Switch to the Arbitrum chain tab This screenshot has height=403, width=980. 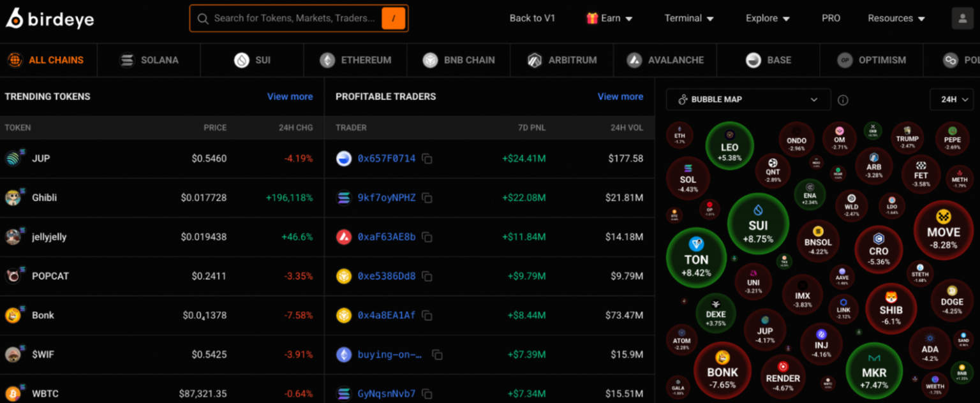click(x=562, y=60)
